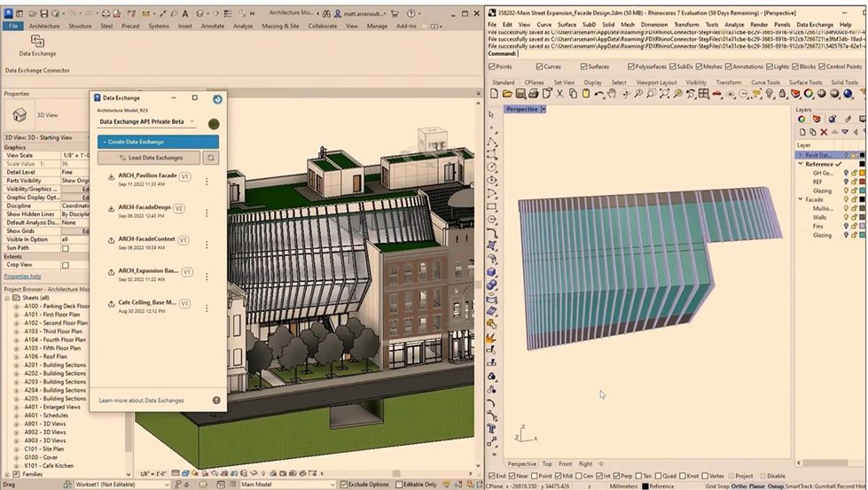
Task: Click the Load Data Exchanges button
Action: click(x=149, y=158)
